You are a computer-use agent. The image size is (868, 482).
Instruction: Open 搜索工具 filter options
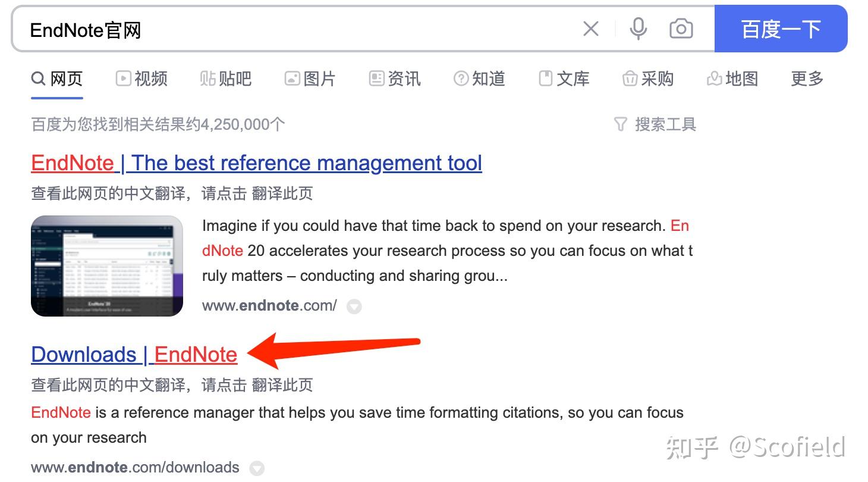tap(655, 124)
